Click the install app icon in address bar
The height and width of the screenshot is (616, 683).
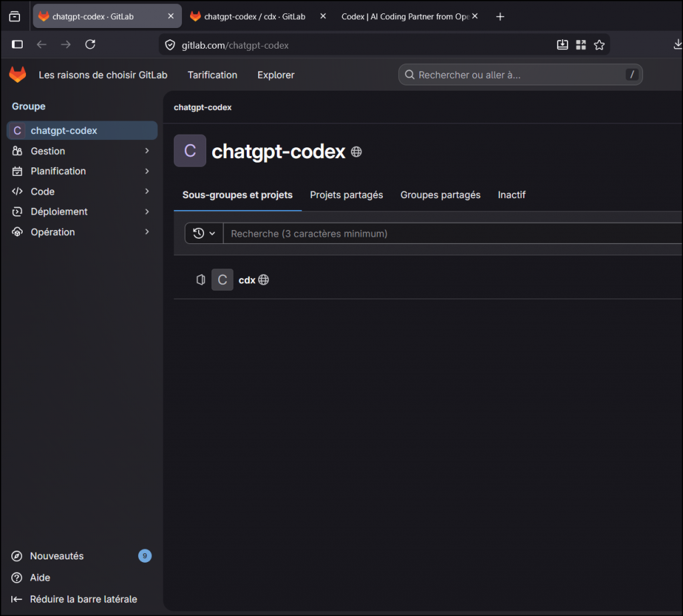coord(562,45)
